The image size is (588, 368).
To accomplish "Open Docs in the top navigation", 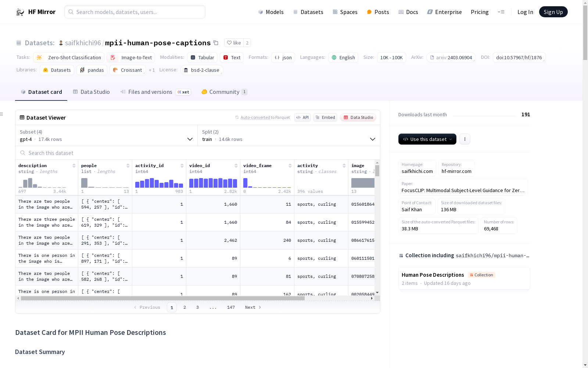I will 408,12.
